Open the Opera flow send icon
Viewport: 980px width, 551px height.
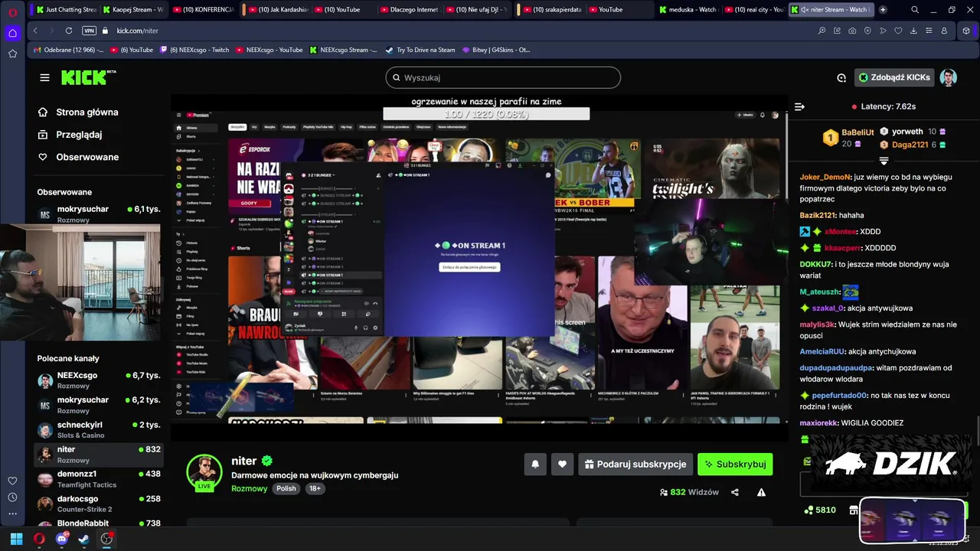(883, 31)
